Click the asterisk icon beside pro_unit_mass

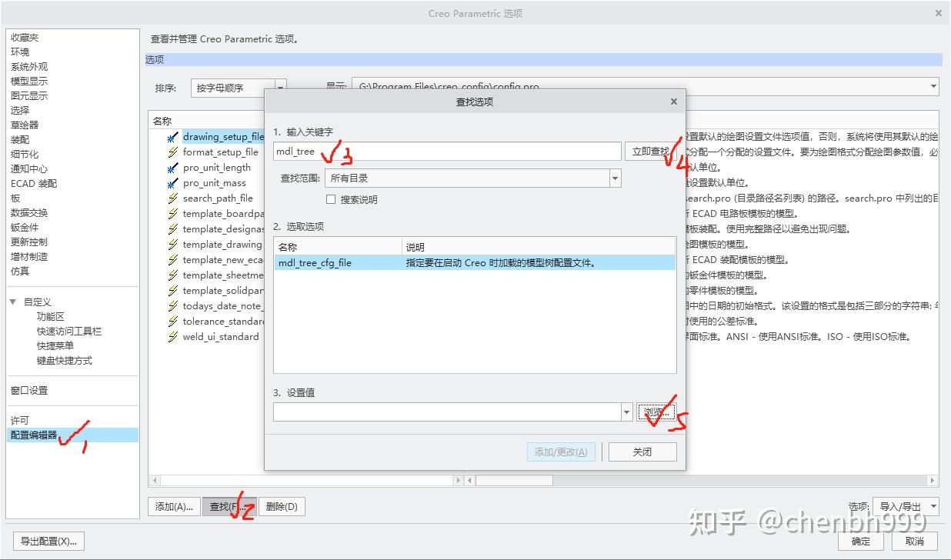(x=173, y=183)
